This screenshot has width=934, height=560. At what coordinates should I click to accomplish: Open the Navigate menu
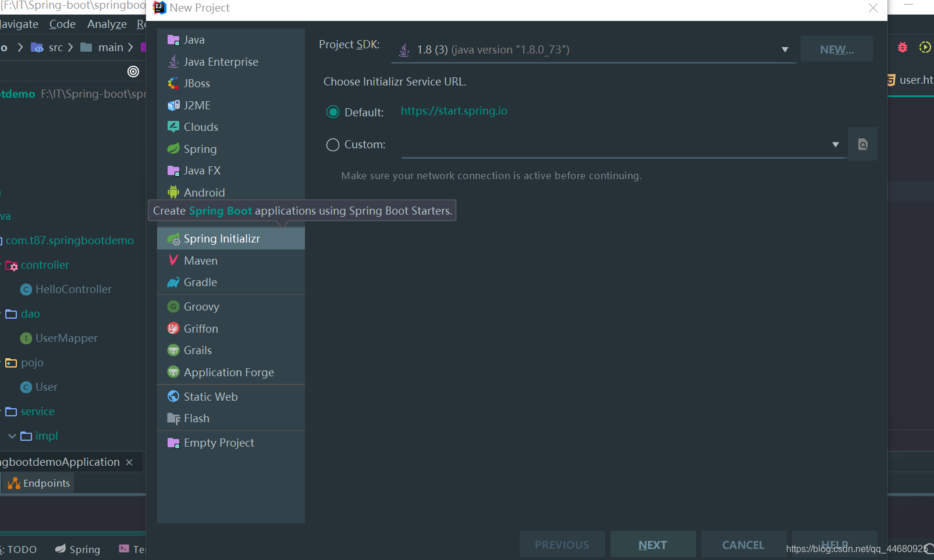click(19, 24)
